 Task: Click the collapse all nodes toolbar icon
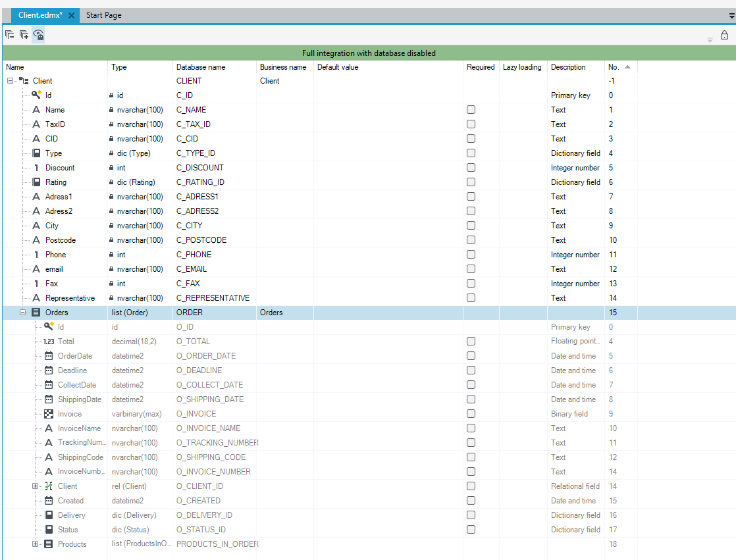pos(9,34)
